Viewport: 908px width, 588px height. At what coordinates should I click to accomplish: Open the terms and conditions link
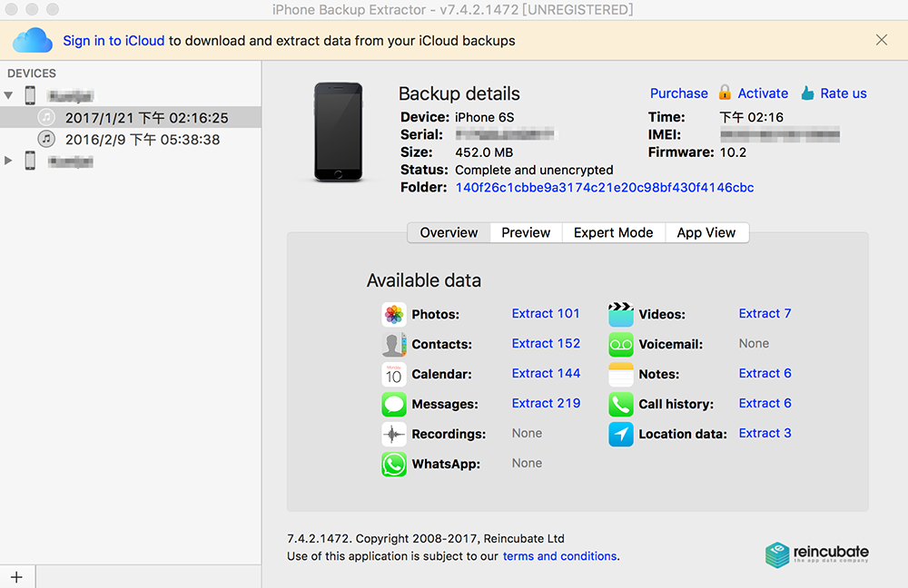click(559, 556)
